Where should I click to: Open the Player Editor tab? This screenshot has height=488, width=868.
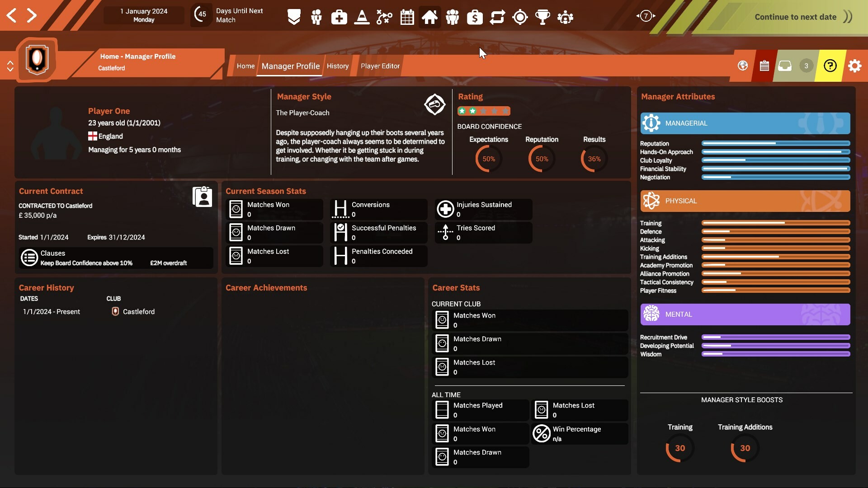tap(380, 66)
